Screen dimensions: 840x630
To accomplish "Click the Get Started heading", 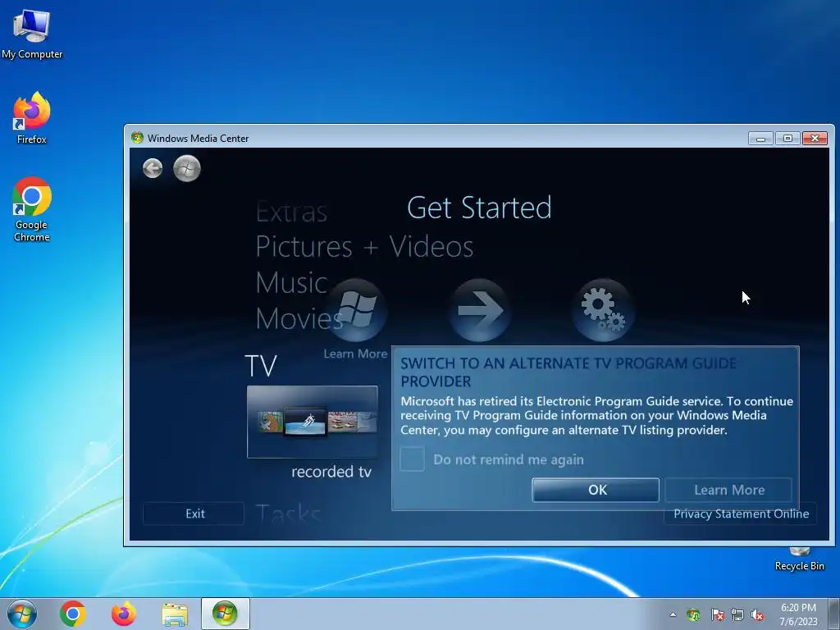I will (x=479, y=208).
